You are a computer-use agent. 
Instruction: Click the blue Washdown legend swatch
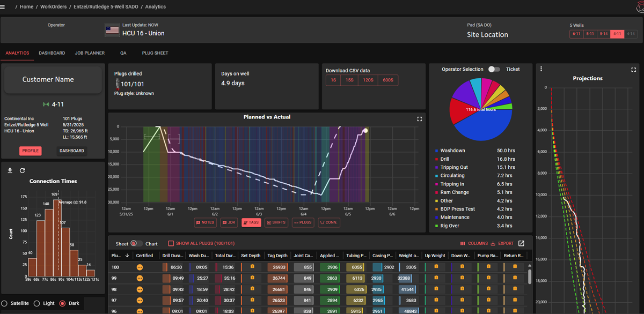(437, 151)
